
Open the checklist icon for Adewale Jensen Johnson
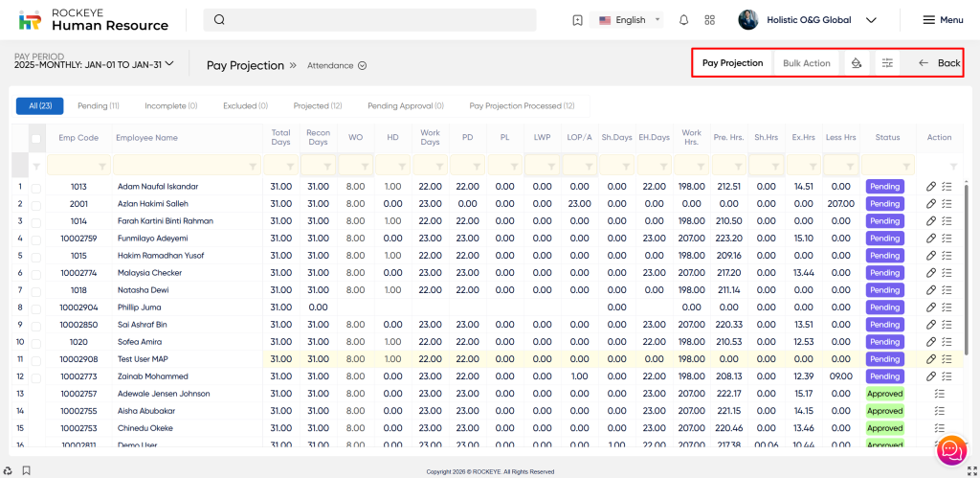pyautogui.click(x=939, y=394)
